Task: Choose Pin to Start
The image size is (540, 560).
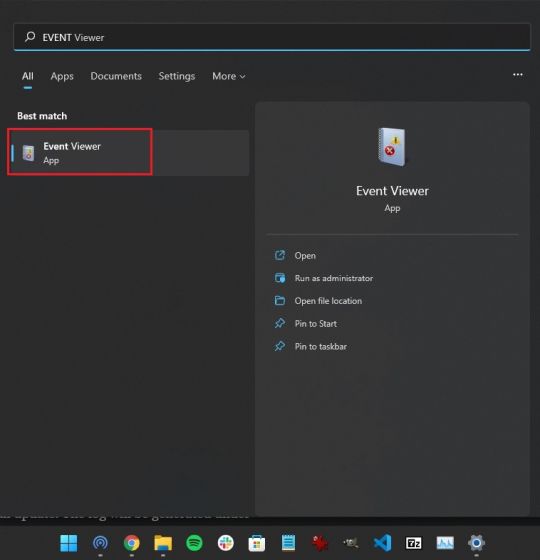Action: click(315, 324)
